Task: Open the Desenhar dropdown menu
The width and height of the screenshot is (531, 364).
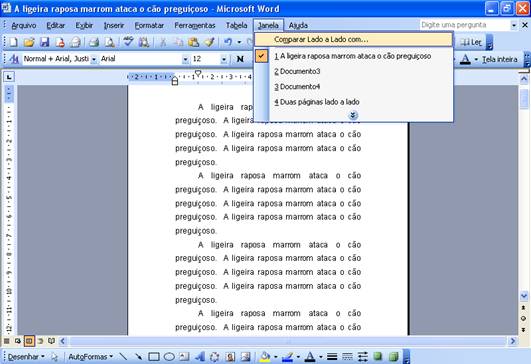Action: coord(26,357)
